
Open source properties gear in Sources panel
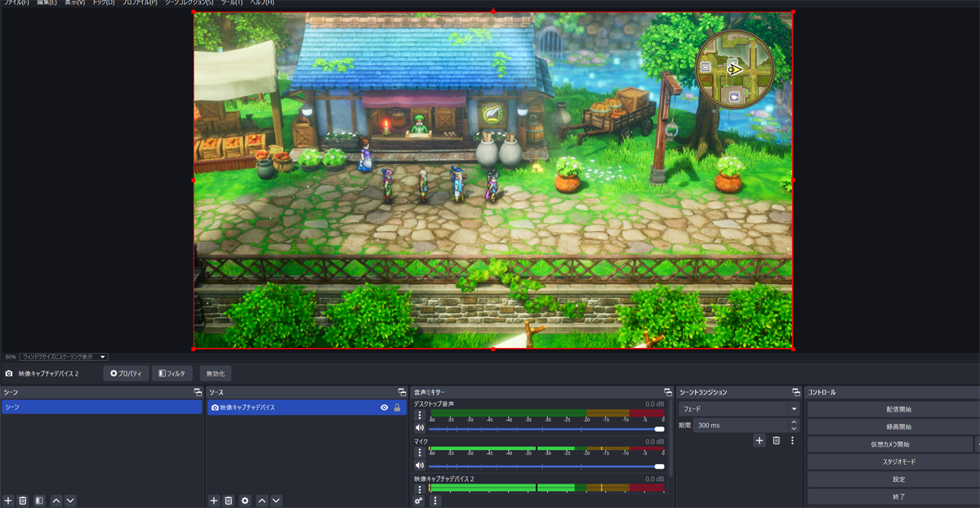(244, 501)
